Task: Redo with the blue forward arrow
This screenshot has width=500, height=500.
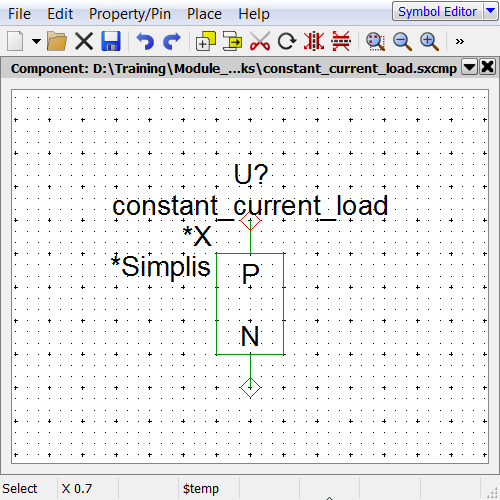Action: click(172, 41)
